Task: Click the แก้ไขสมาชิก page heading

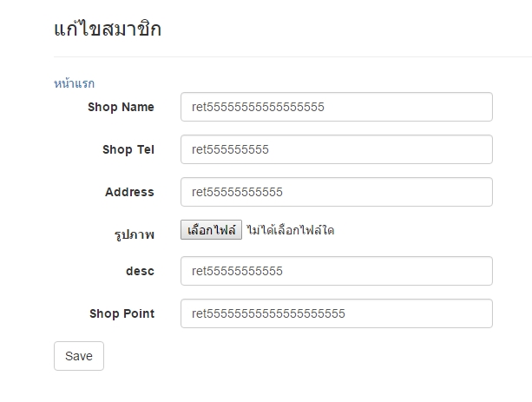Action: pos(108,29)
